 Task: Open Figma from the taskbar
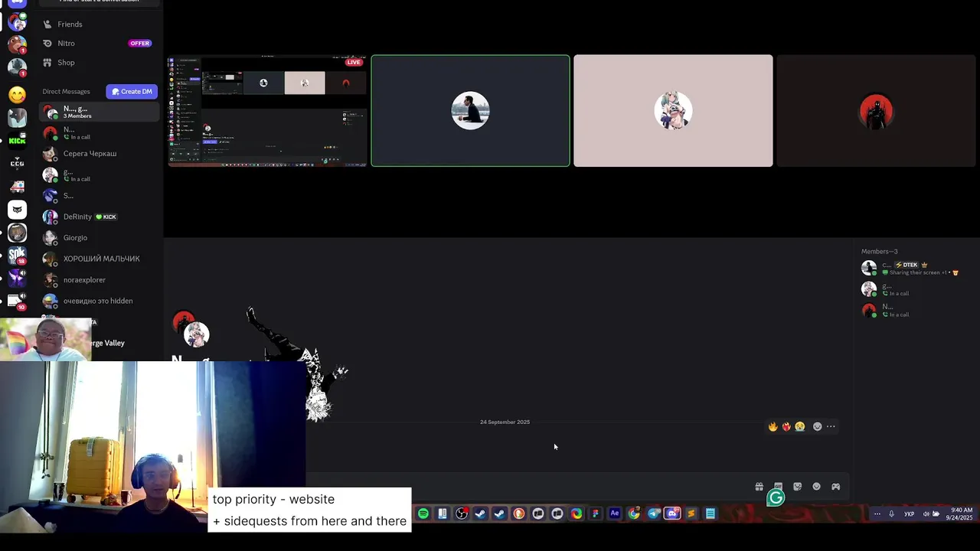[596, 514]
